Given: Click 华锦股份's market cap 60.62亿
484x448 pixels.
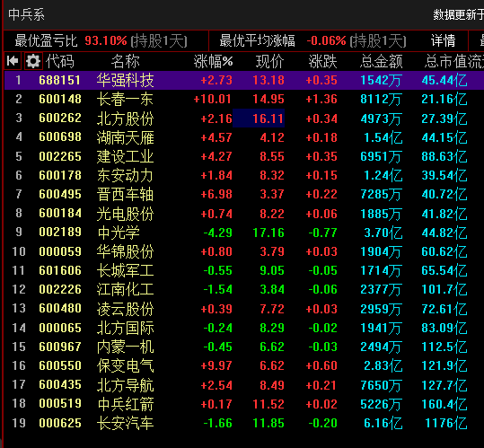Looking at the screenshot, I should [x=444, y=251].
